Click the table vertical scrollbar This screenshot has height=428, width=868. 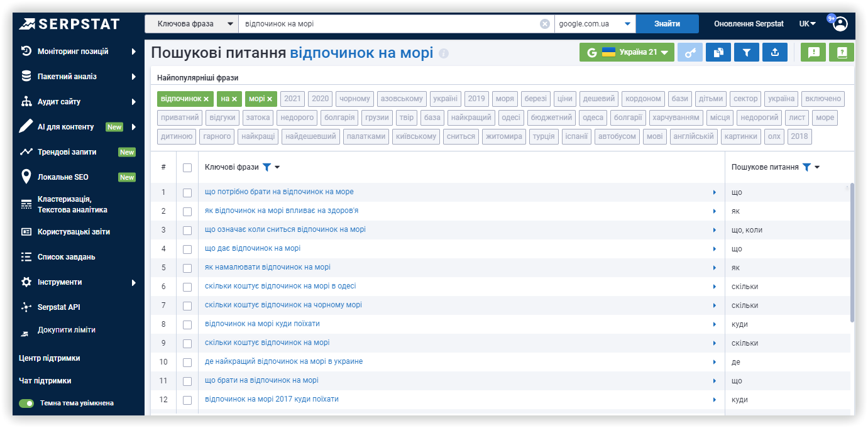click(x=852, y=251)
